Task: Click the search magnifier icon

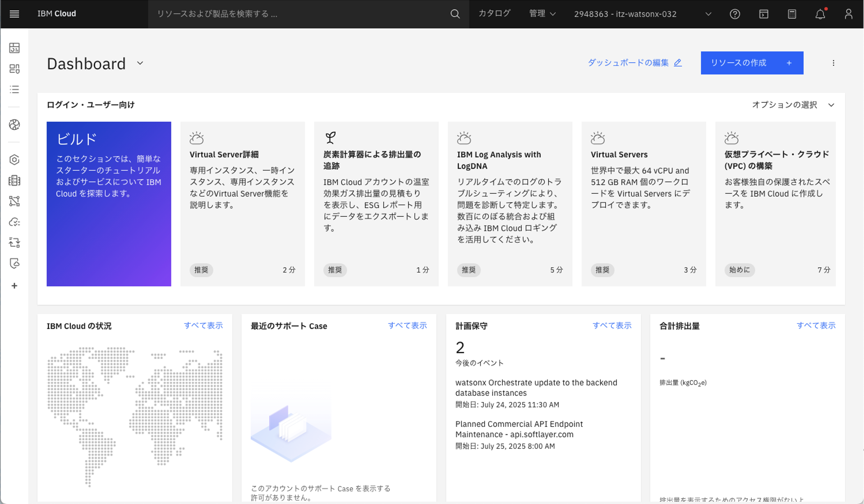Action: [455, 14]
